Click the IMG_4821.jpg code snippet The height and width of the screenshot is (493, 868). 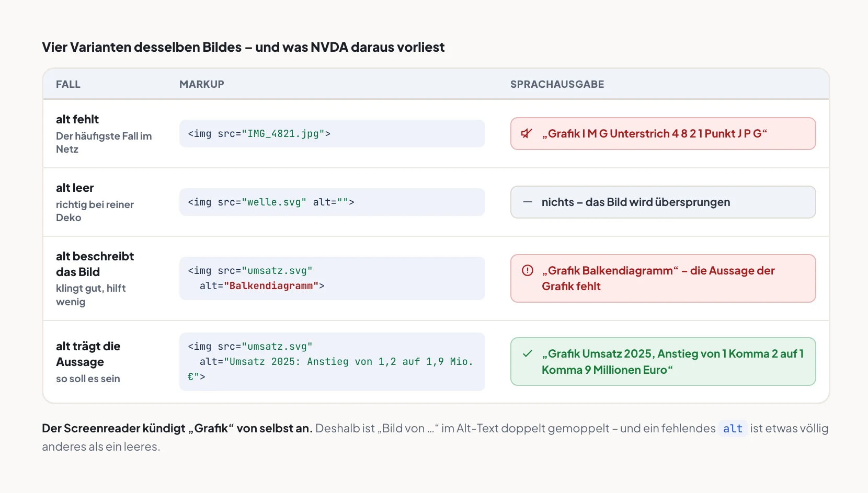click(x=332, y=134)
